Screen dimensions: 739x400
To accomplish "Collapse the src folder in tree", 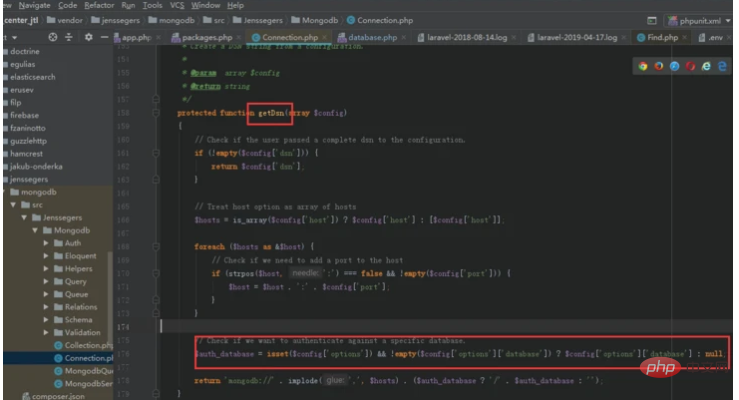I will pyautogui.click(x=13, y=205).
